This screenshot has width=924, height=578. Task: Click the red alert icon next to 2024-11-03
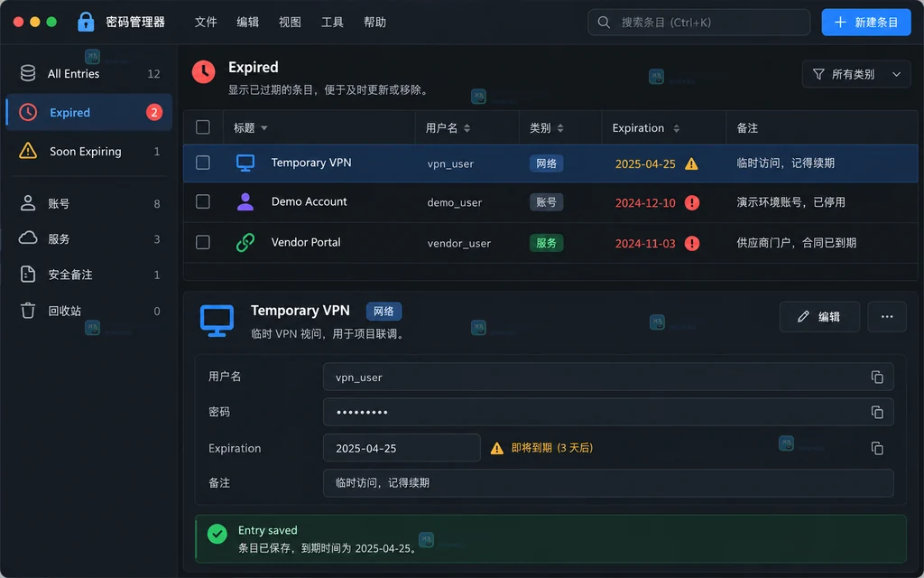[692, 243]
